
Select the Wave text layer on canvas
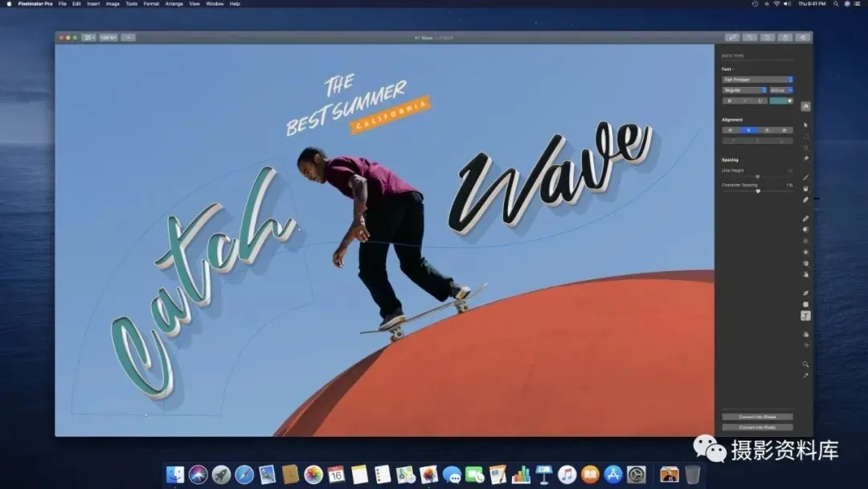[551, 177]
